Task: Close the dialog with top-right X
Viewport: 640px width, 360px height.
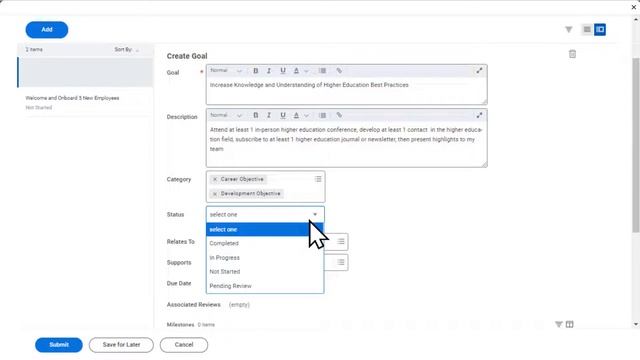Action: [634, 7]
